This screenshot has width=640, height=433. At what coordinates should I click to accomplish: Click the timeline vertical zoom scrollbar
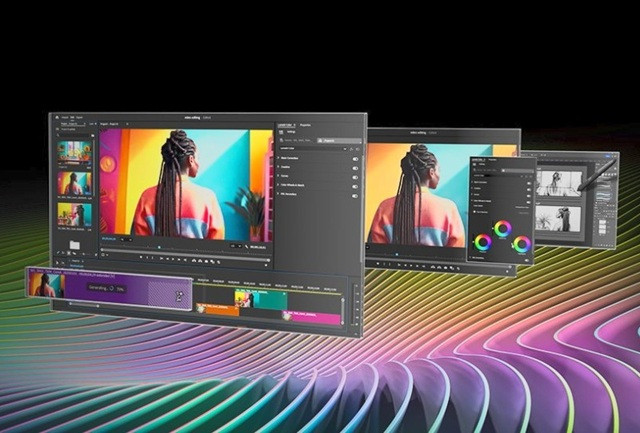click(342, 311)
